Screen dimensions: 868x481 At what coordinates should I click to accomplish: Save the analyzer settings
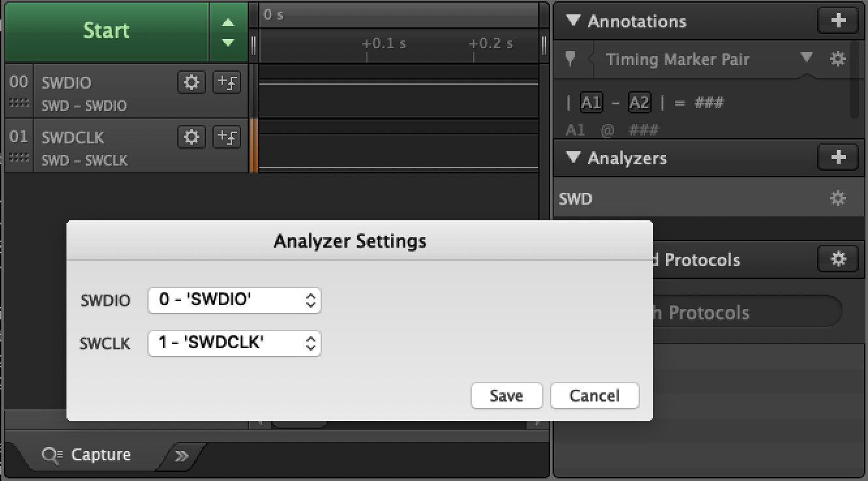click(506, 396)
